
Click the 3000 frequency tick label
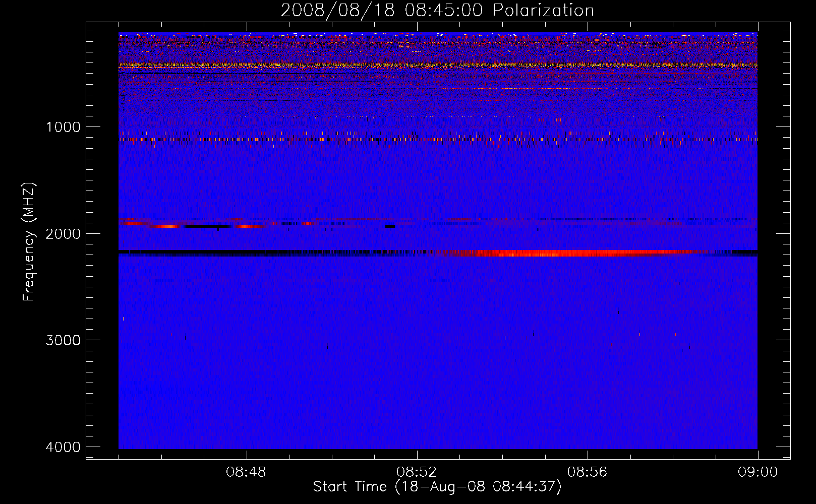[63, 340]
